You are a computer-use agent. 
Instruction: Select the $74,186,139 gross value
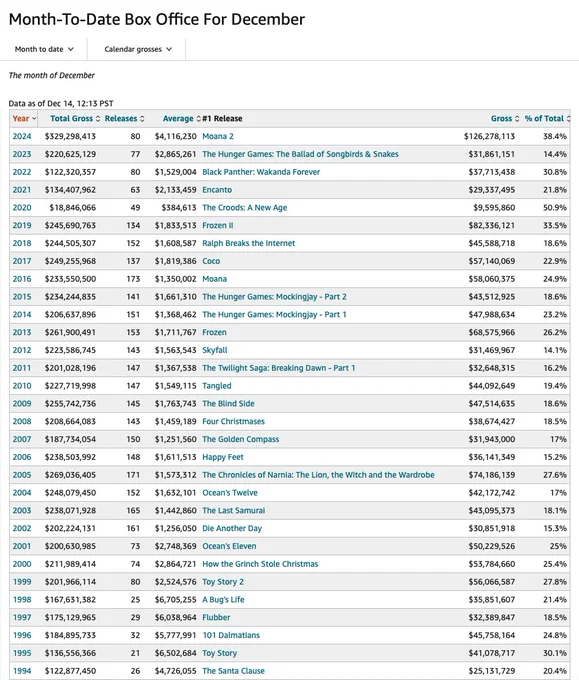click(492, 474)
